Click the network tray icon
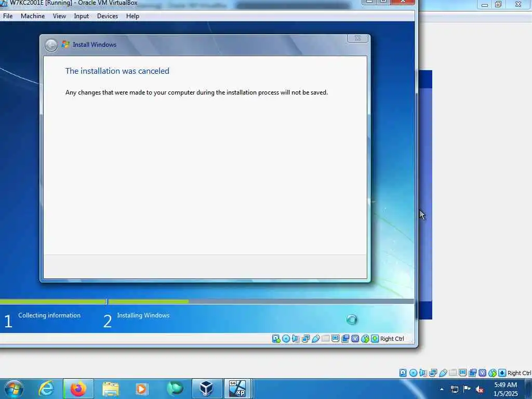 pos(454,389)
